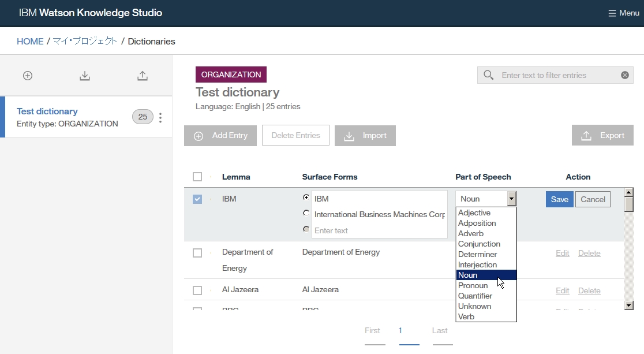This screenshot has height=354, width=644.
Task: Click the upload dictionary icon in sidebar
Action: [x=143, y=76]
